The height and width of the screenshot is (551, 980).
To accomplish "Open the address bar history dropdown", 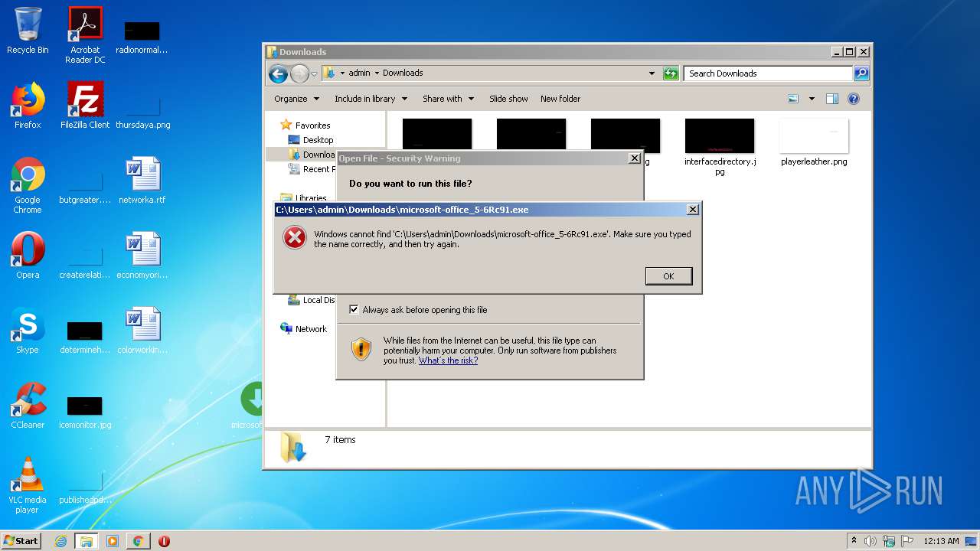I will pyautogui.click(x=652, y=73).
